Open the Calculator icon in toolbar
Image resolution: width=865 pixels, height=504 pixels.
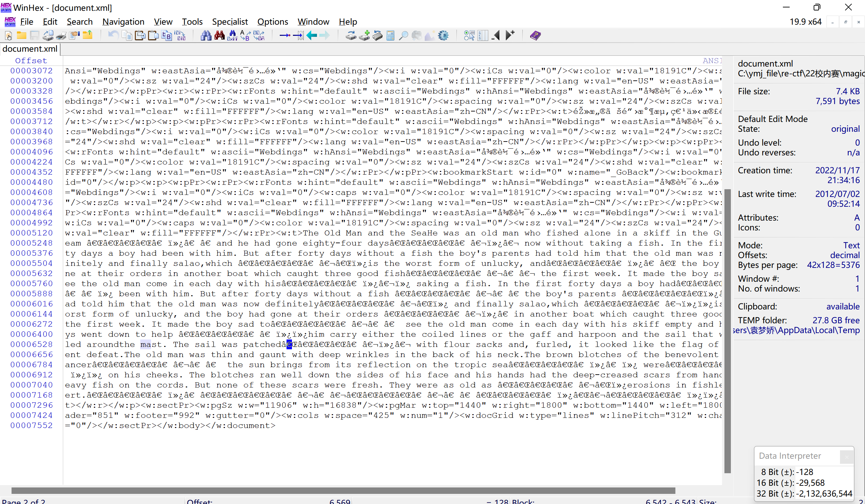coord(390,35)
